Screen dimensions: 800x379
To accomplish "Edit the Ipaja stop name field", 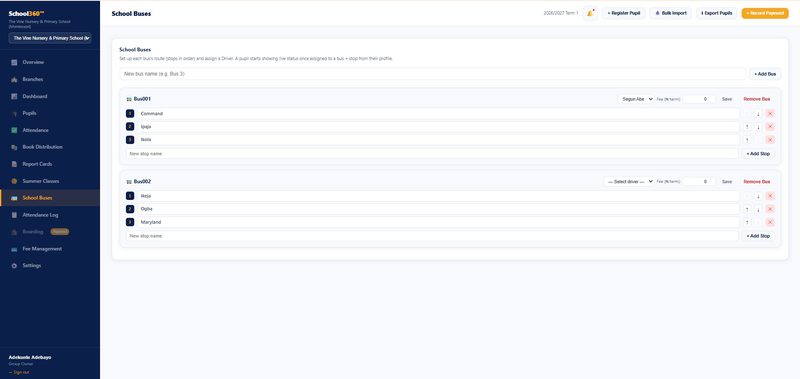I will (438, 127).
